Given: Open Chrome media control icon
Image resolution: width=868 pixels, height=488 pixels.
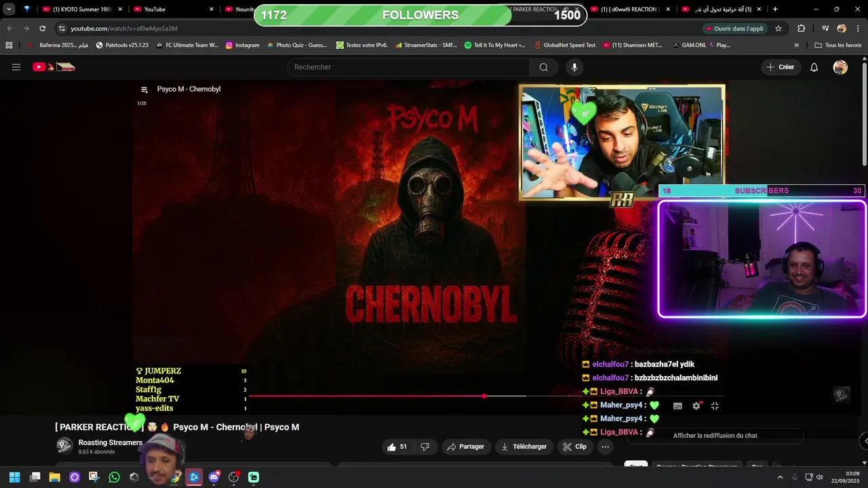Looking at the screenshot, I should (x=825, y=28).
